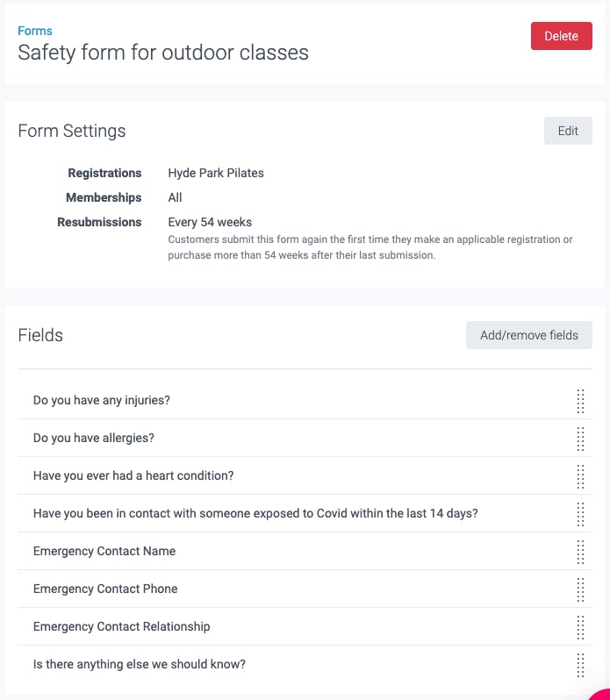
Task: Click drag handle for 'Is there anything else' field
Action: [x=580, y=665]
